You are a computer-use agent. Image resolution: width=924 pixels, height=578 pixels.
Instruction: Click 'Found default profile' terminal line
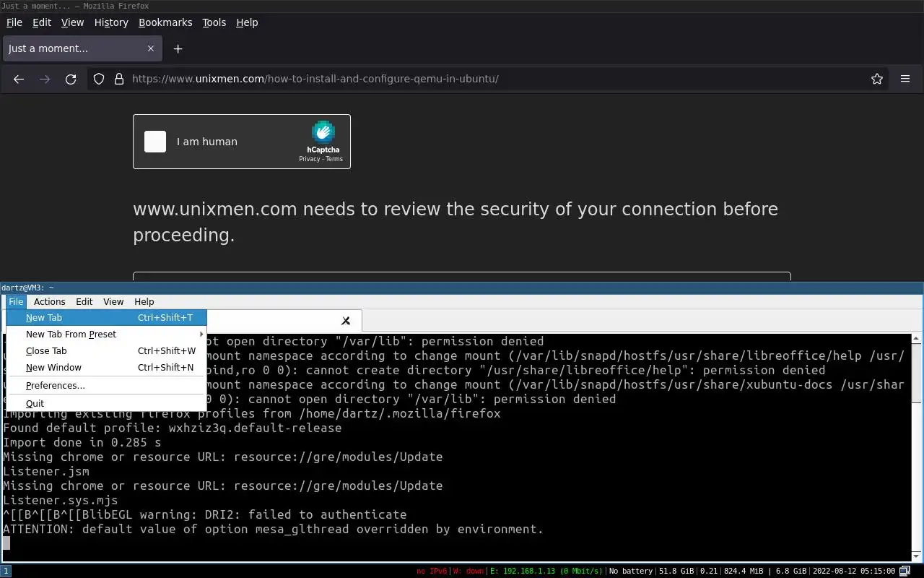click(173, 428)
